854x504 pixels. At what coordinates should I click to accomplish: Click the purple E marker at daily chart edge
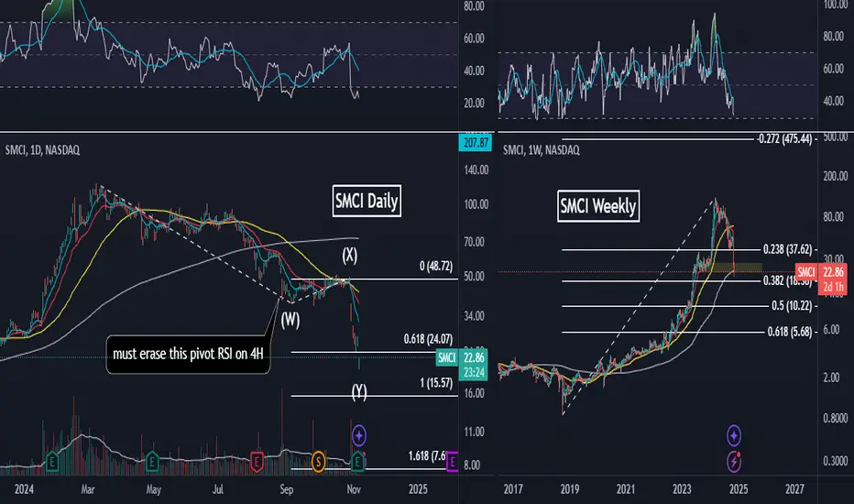click(452, 463)
